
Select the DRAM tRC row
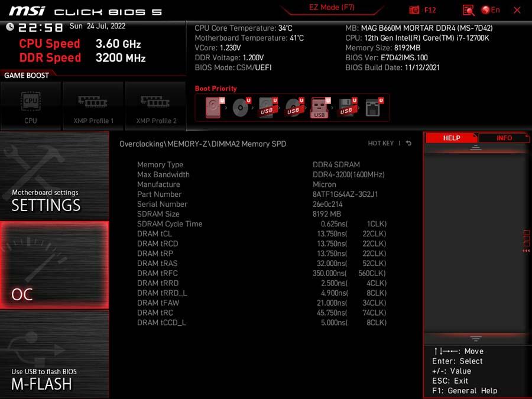point(262,312)
